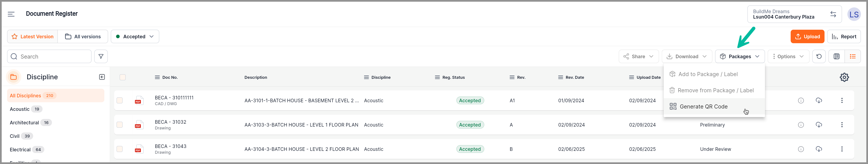The height and width of the screenshot is (164, 868).
Task: Click the refresh icon button
Action: 819,56
